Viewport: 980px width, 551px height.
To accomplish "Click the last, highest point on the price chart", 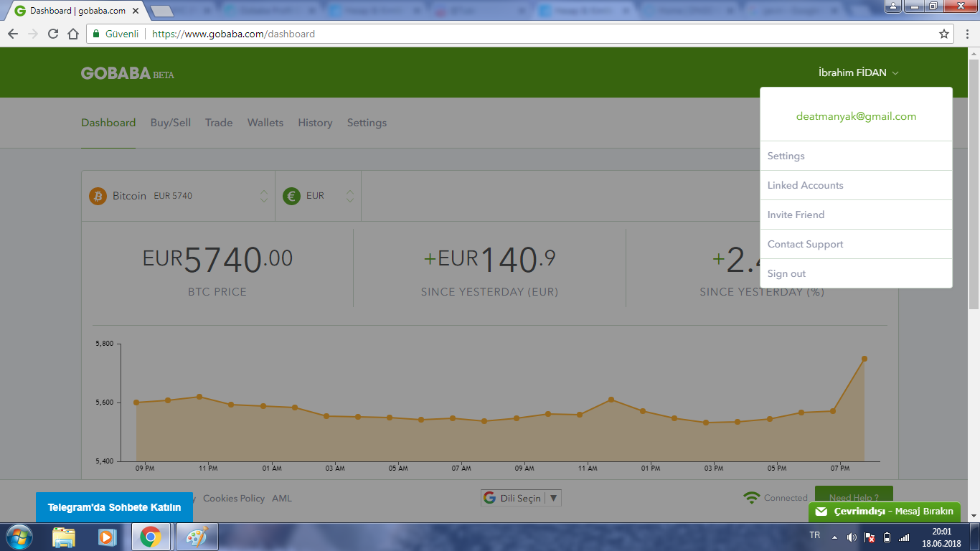I will pos(864,359).
